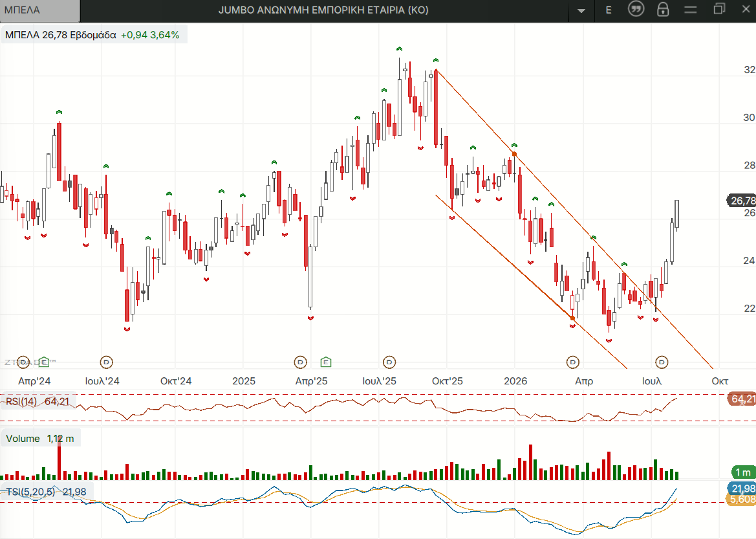The width and height of the screenshot is (756, 539).
Task: Click the 2025 time axis label
Action: 244,381
